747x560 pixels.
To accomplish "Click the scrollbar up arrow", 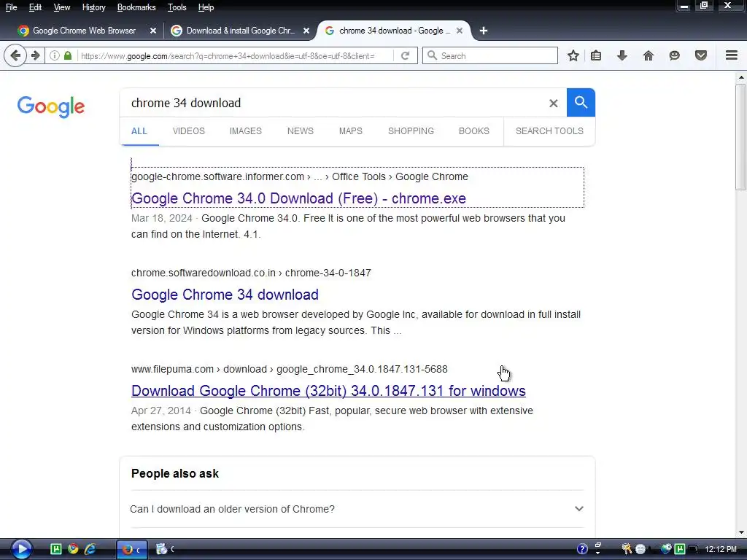I will [x=741, y=77].
